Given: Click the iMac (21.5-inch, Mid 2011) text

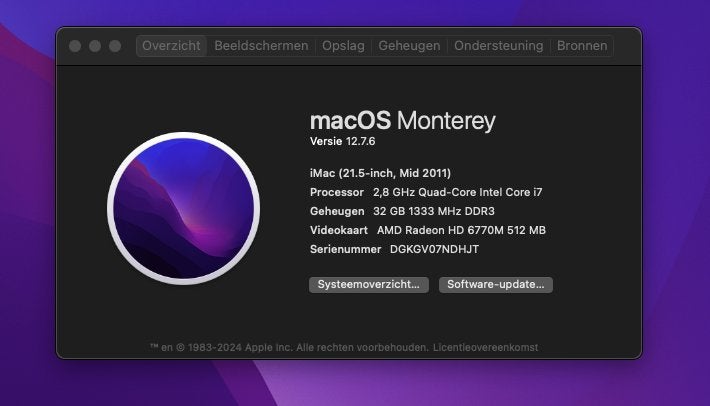Looking at the screenshot, I should [380, 173].
